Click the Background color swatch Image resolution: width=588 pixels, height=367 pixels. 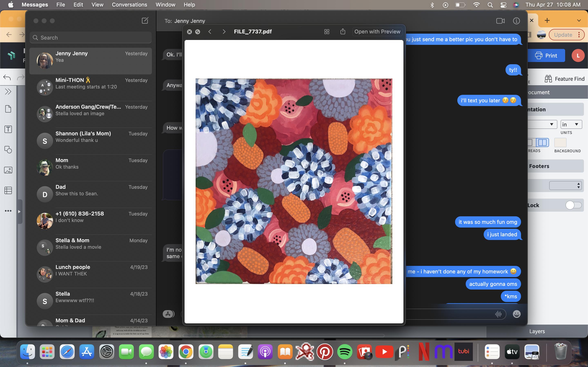click(560, 143)
